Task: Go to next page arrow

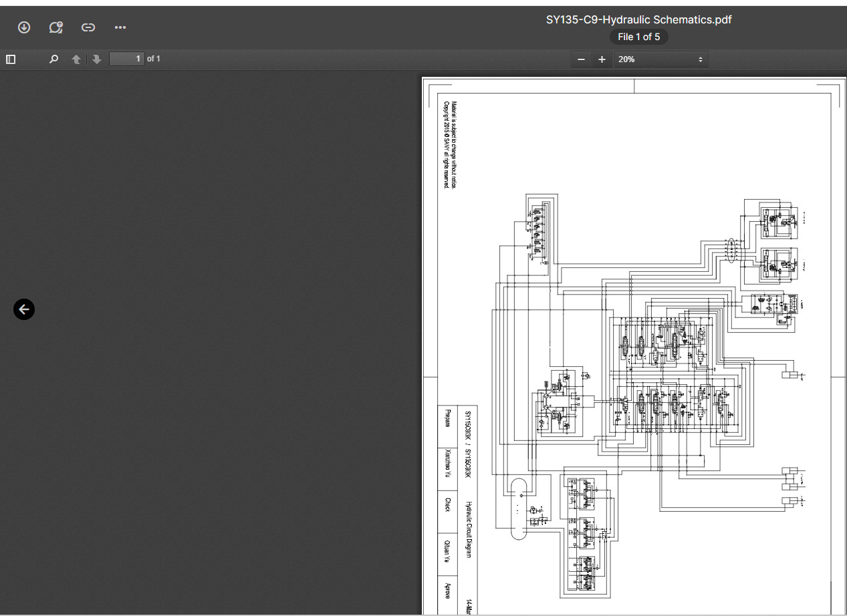Action: coord(97,59)
